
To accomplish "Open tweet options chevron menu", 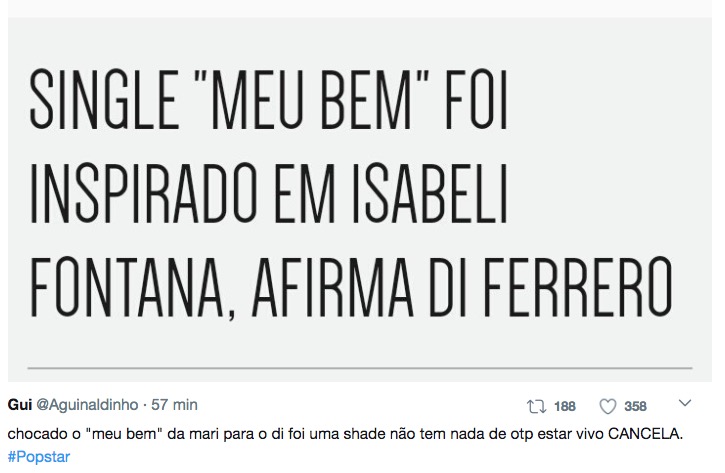I will 686,404.
